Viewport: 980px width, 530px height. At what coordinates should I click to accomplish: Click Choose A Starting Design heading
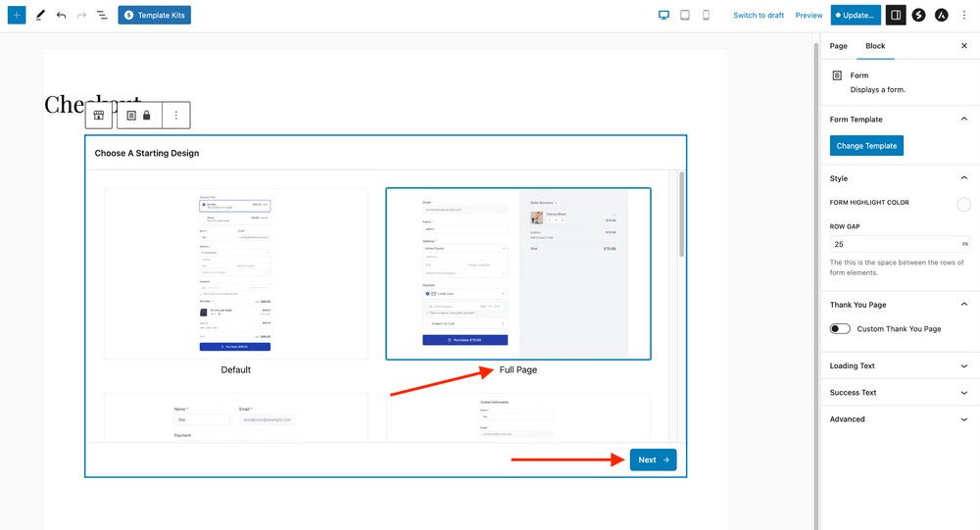pyautogui.click(x=147, y=153)
